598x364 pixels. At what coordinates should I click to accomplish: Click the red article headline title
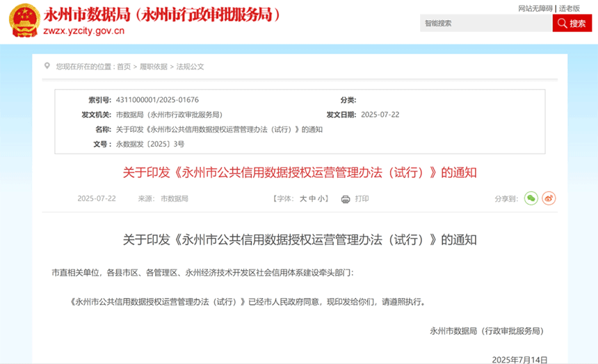tap(299, 173)
